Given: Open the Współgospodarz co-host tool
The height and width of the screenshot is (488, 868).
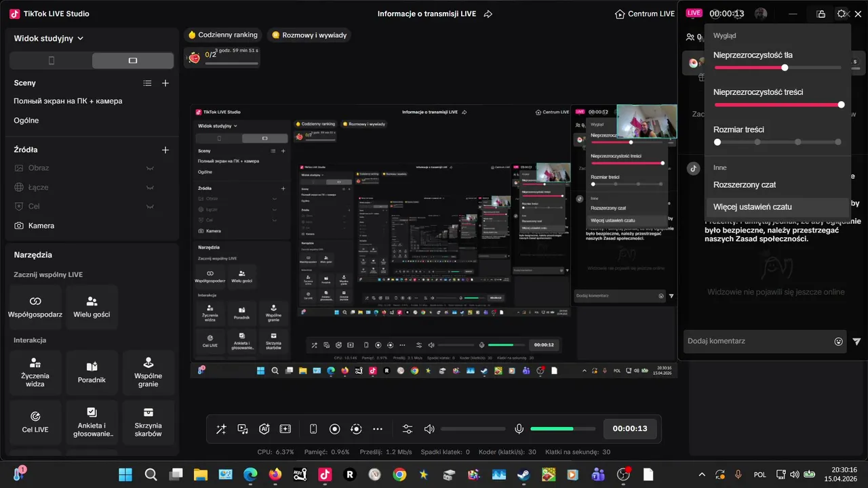Looking at the screenshot, I should click(x=35, y=307).
